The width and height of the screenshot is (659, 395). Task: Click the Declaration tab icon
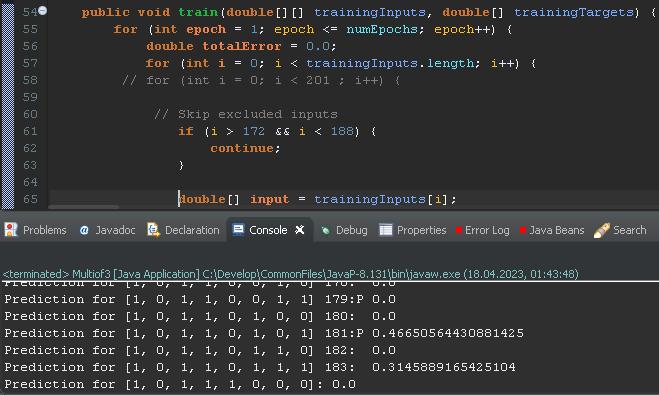[153, 230]
